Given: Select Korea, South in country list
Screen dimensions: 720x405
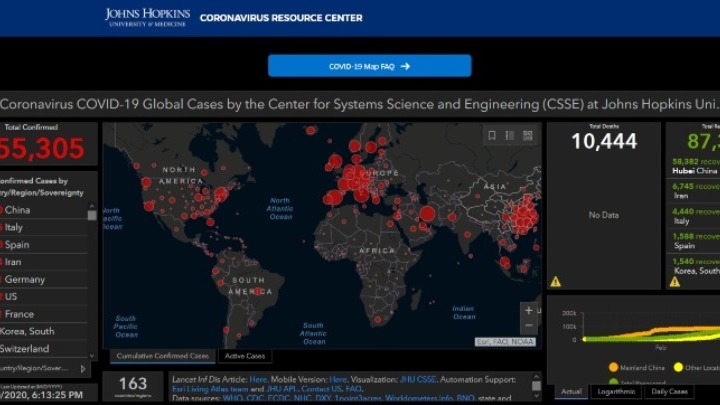Looking at the screenshot, I should pos(44,332).
